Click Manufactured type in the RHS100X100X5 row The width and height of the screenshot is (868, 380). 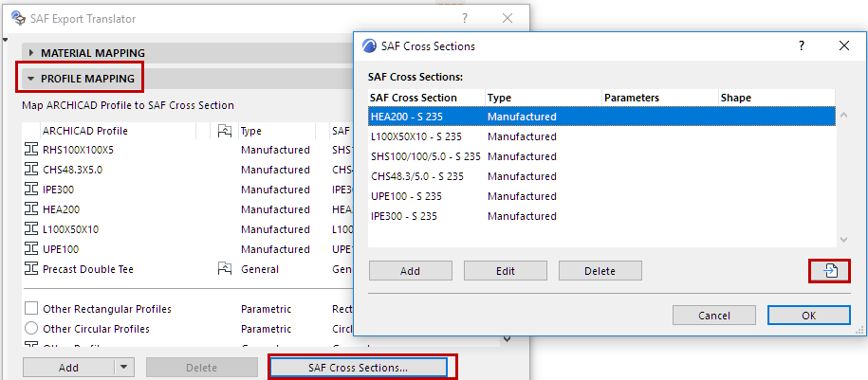point(275,150)
